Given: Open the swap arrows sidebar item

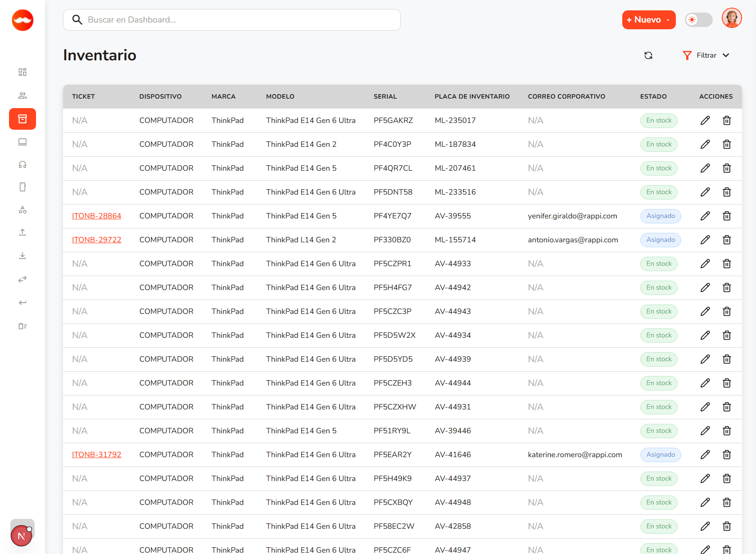Looking at the screenshot, I should coord(23,279).
